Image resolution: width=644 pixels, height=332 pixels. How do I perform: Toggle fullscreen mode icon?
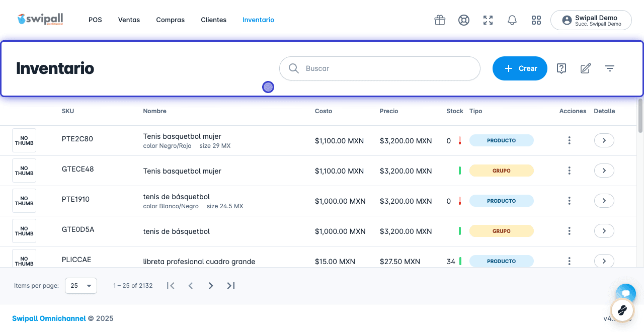point(488,20)
